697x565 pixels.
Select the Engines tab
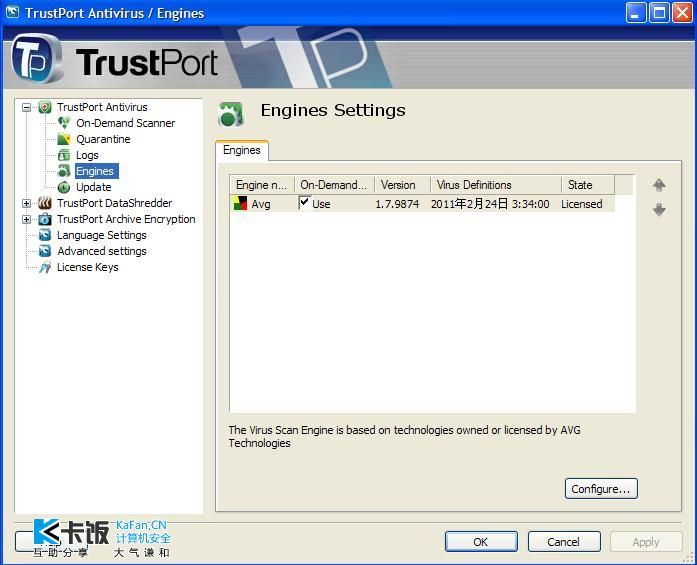tap(242, 150)
